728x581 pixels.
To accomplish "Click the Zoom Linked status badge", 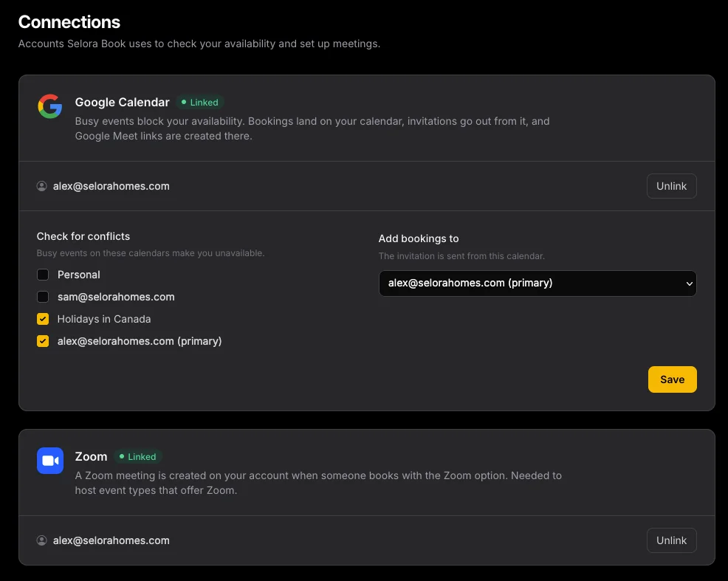I will click(x=137, y=457).
